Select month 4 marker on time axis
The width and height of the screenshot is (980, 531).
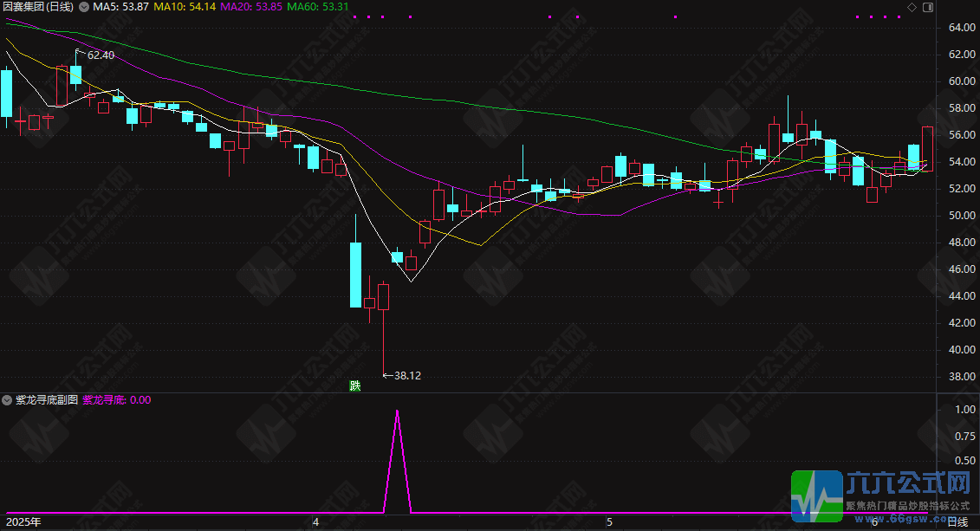pyautogui.click(x=315, y=522)
